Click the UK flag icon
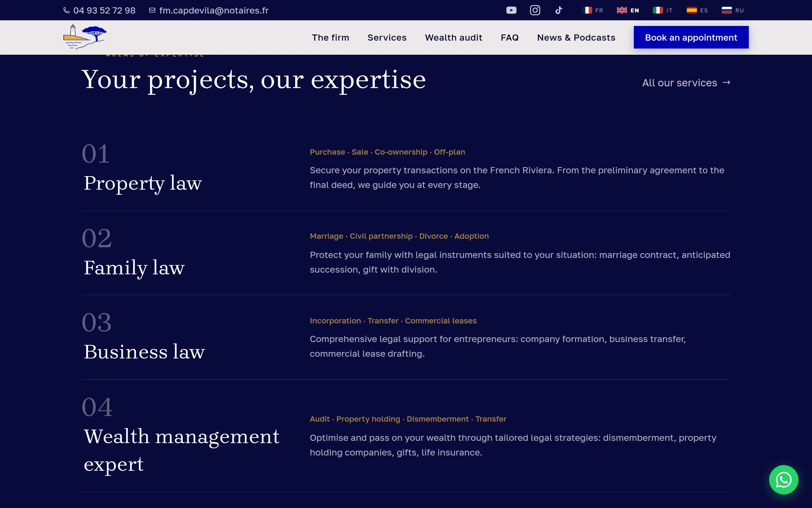 click(622, 10)
